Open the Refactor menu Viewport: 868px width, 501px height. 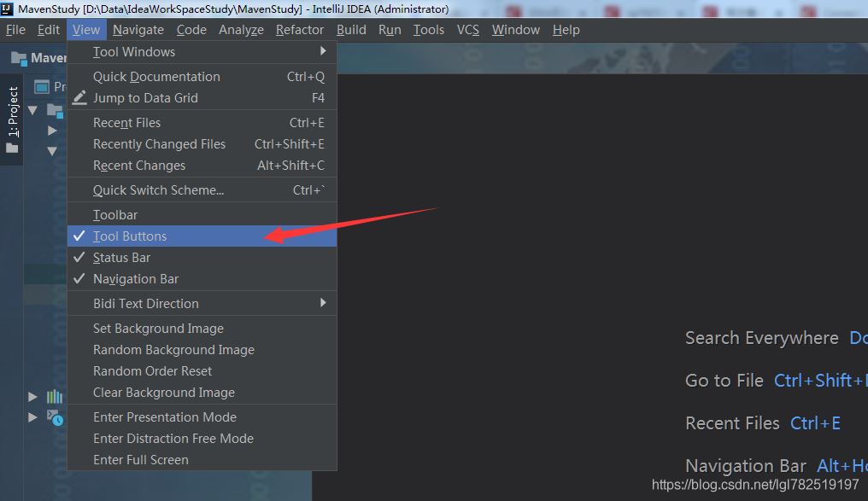tap(300, 30)
